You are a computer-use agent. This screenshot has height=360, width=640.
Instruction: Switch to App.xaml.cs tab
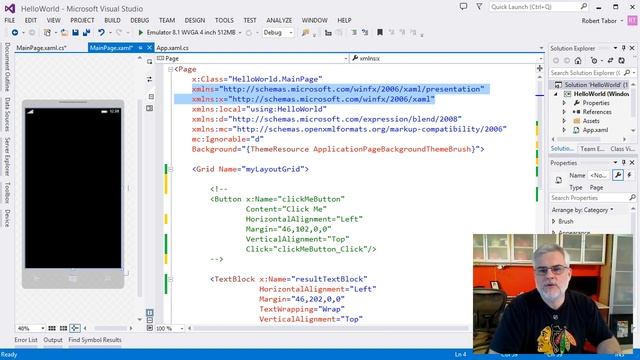173,48
